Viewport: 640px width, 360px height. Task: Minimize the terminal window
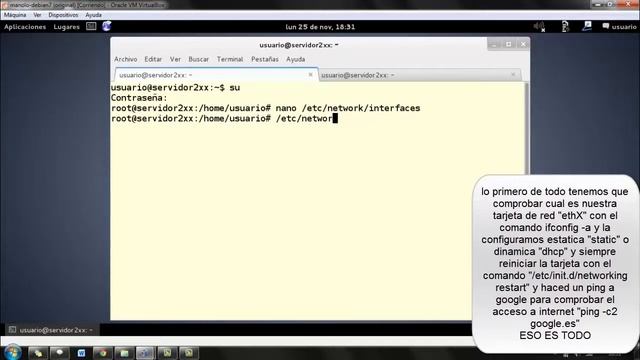494,44
